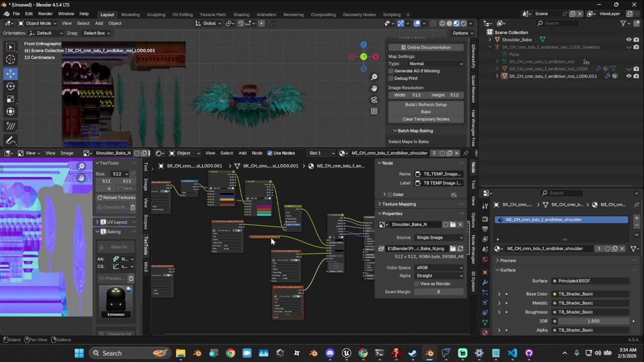644x362 pixels.
Task: Expand the Preview panel in material properties
Action: tap(508, 260)
